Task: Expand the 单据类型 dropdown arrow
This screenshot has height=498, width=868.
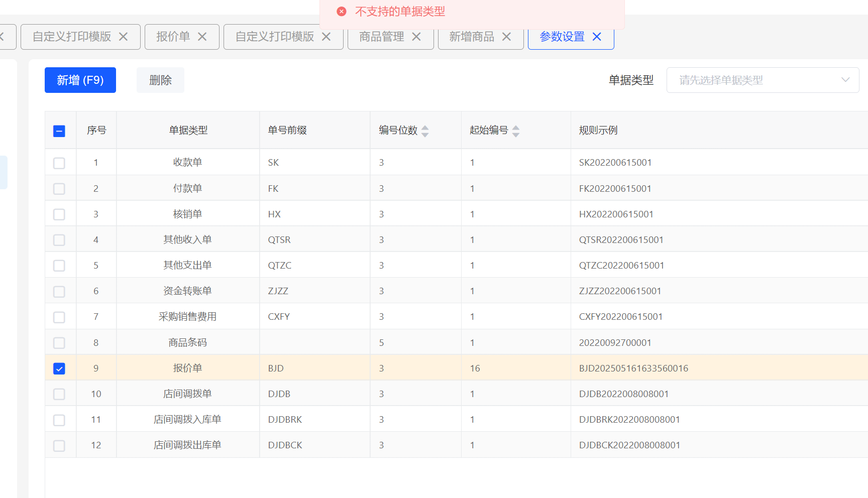Action: click(845, 80)
